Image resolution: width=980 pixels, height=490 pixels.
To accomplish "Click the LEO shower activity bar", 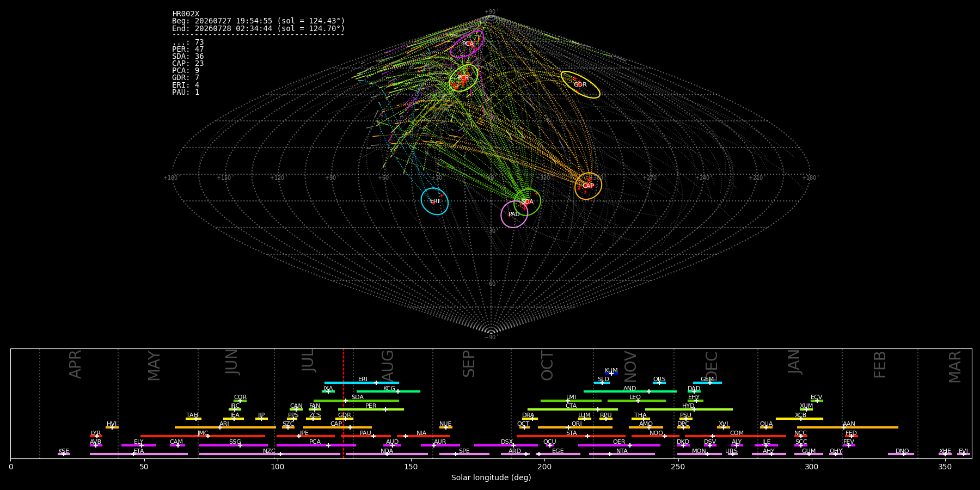I will coord(636,401).
